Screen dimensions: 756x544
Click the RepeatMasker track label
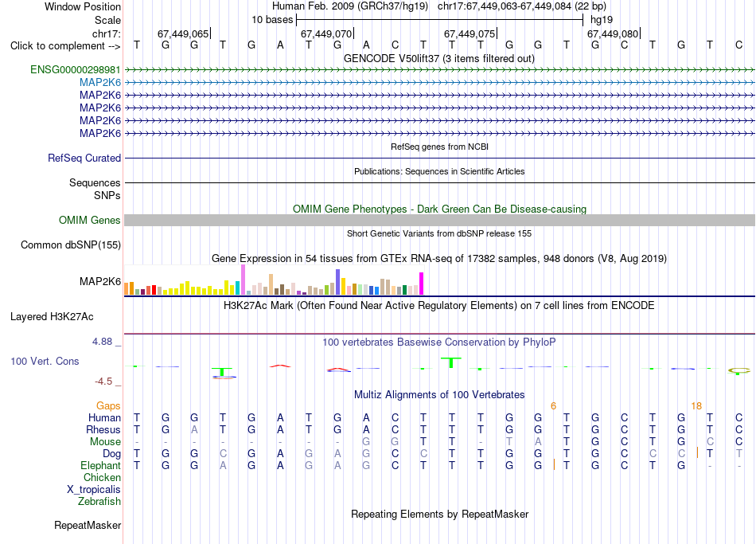point(88,525)
